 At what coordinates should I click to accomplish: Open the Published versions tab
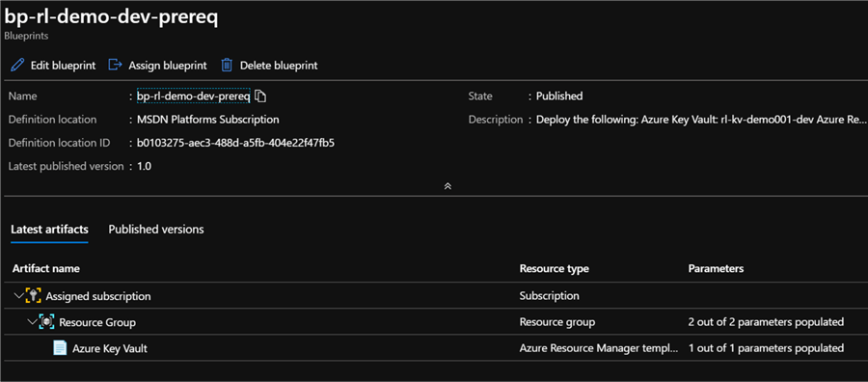tap(156, 230)
